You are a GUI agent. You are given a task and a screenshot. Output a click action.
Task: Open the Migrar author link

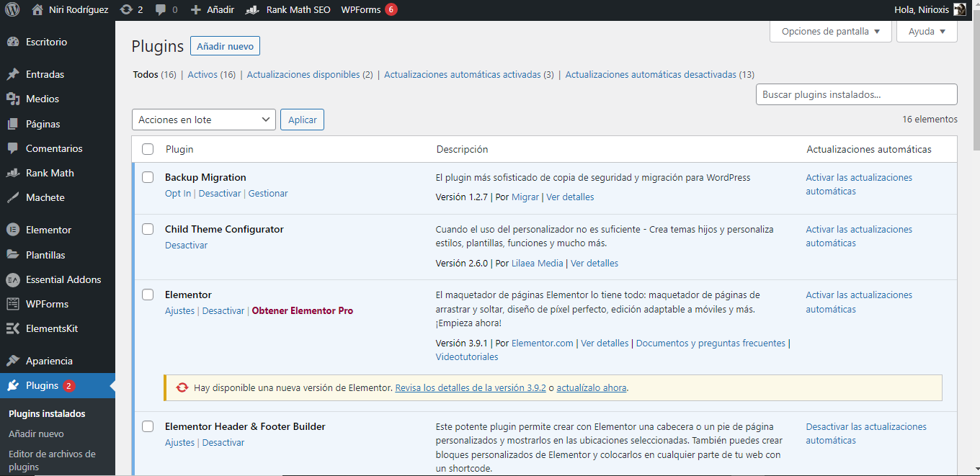pyautogui.click(x=525, y=197)
